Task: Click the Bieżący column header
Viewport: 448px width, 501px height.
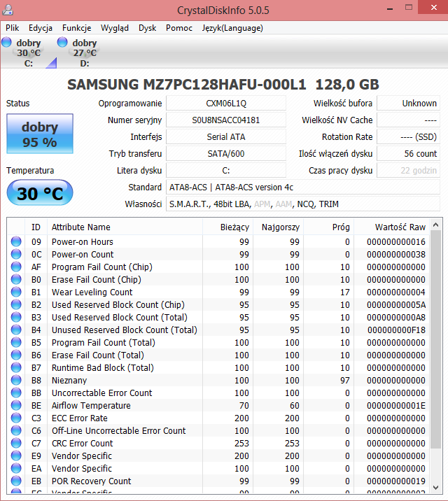Action: coord(227,227)
